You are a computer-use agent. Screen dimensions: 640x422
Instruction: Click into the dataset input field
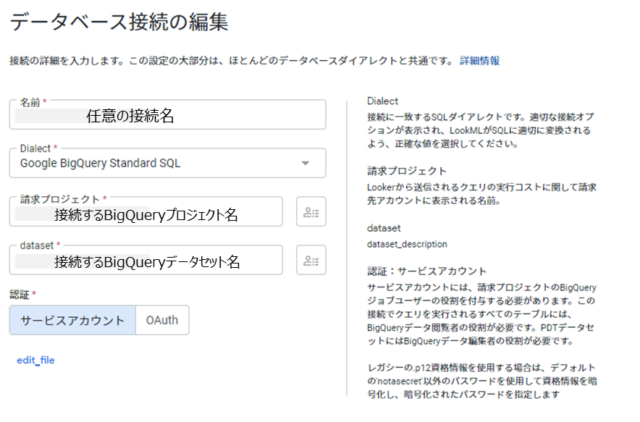[146, 260]
